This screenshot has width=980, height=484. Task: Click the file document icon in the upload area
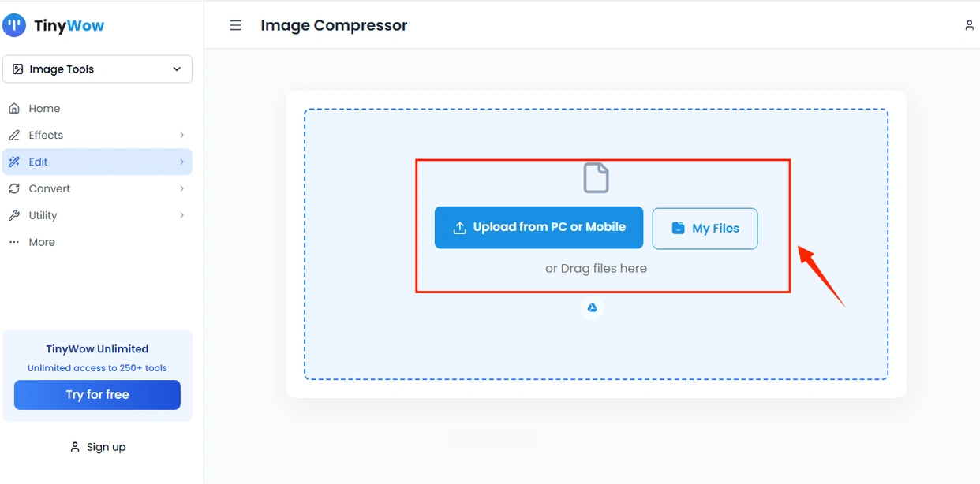[596, 178]
